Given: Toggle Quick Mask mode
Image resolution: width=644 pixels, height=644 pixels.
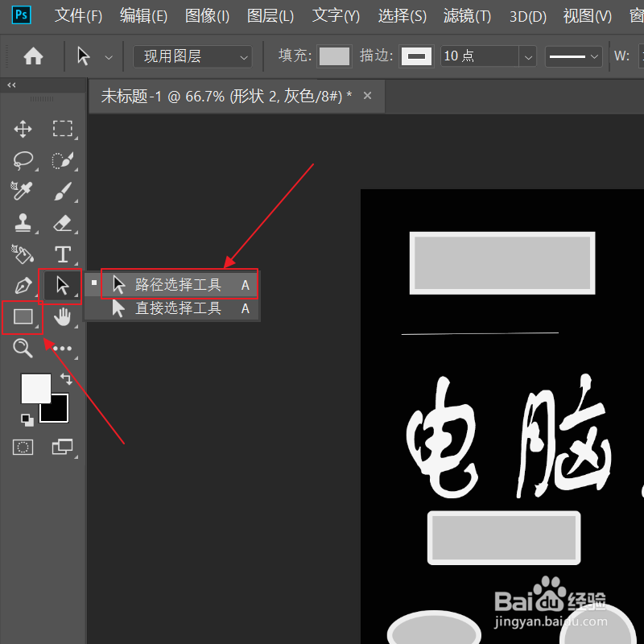Looking at the screenshot, I should (23, 447).
